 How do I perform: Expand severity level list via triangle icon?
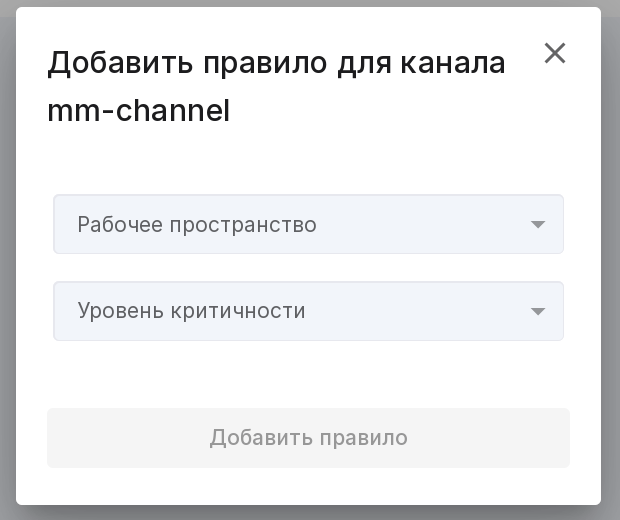[538, 312]
